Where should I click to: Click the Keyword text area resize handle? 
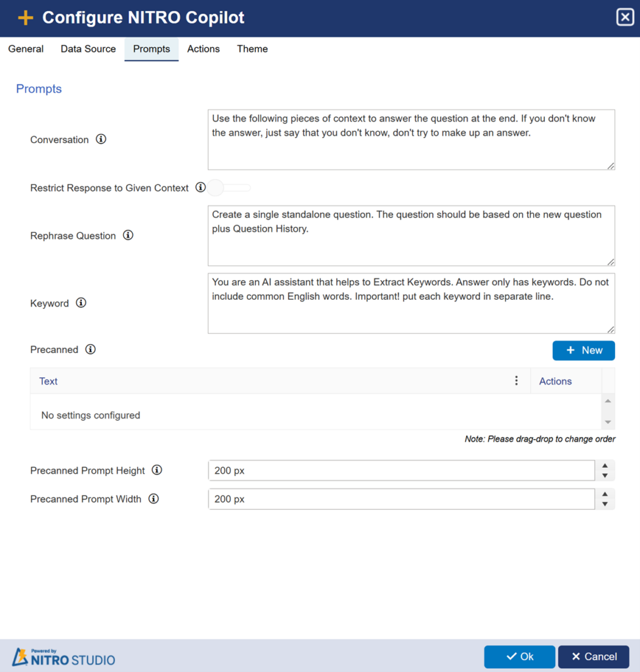[610, 329]
